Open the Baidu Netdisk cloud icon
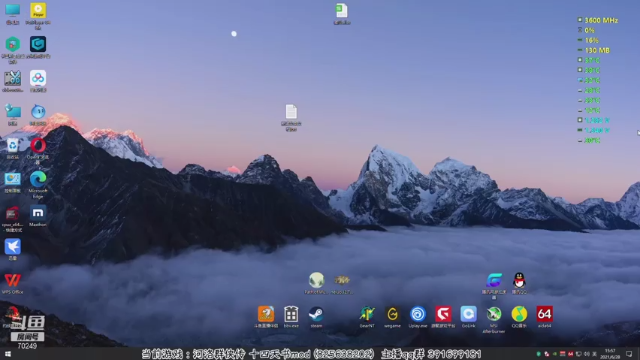This screenshot has height=360, width=640. 38,80
